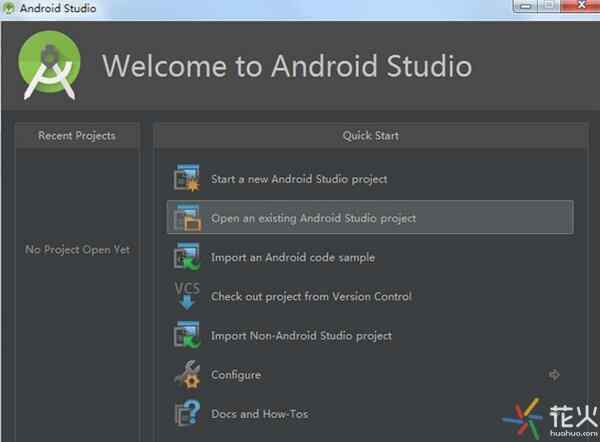Click the title bar Android Studio icon
The height and width of the screenshot is (442, 600).
[8, 8]
